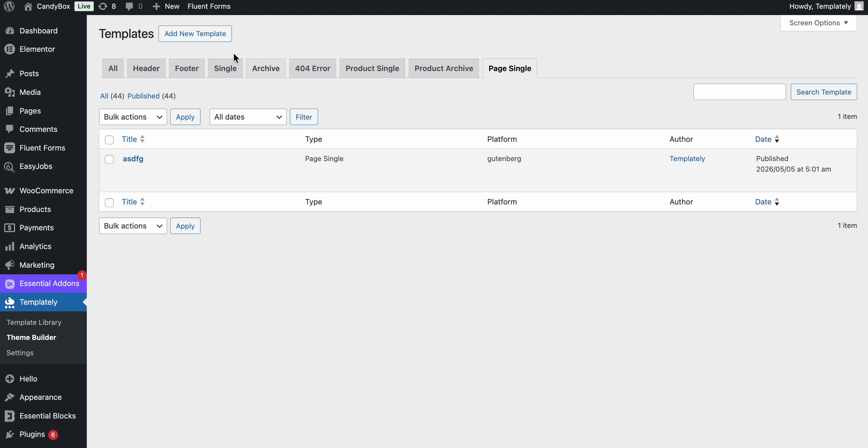This screenshot has width=868, height=448.
Task: Click the bottom Apply button
Action: pyautogui.click(x=185, y=226)
